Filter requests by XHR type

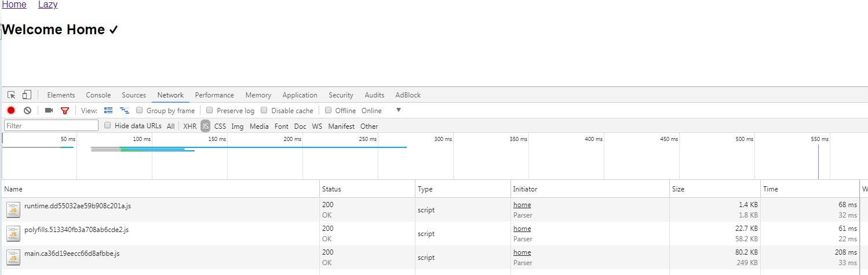pos(190,126)
